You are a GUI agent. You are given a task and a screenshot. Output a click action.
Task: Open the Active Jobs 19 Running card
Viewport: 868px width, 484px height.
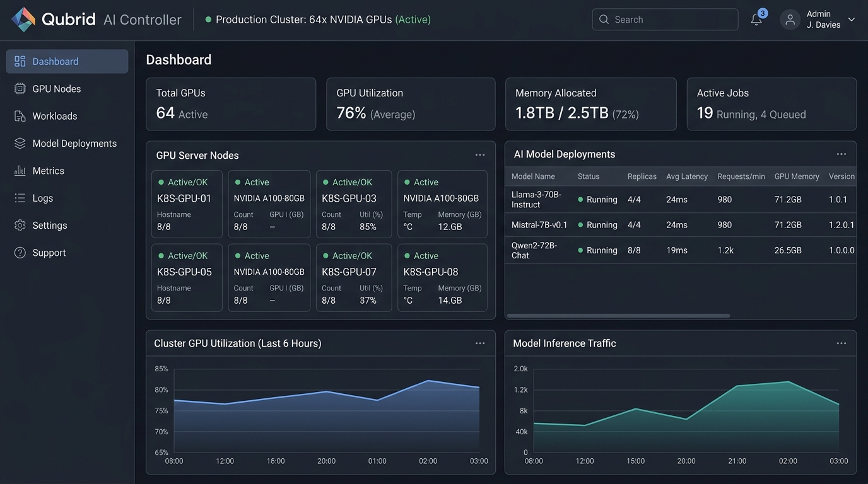tap(771, 104)
